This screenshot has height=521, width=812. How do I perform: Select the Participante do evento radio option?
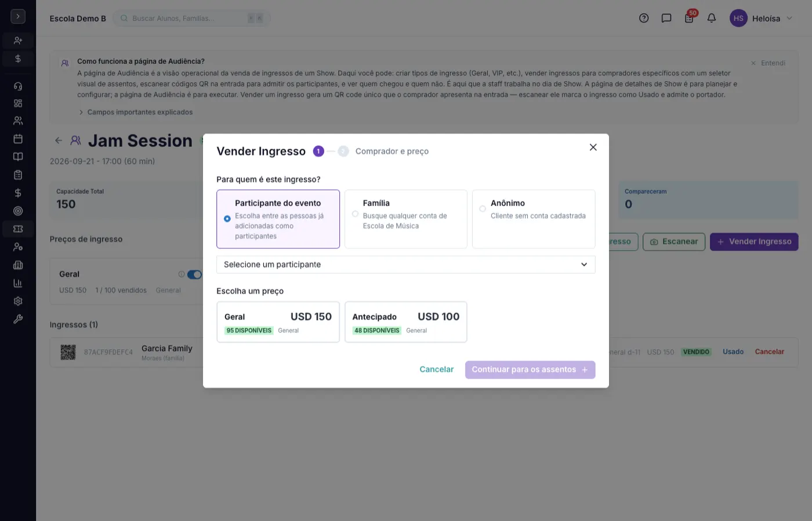pyautogui.click(x=227, y=219)
